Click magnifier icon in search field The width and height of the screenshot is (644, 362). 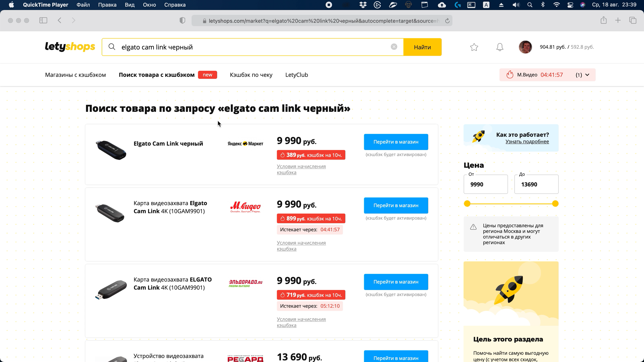click(112, 47)
